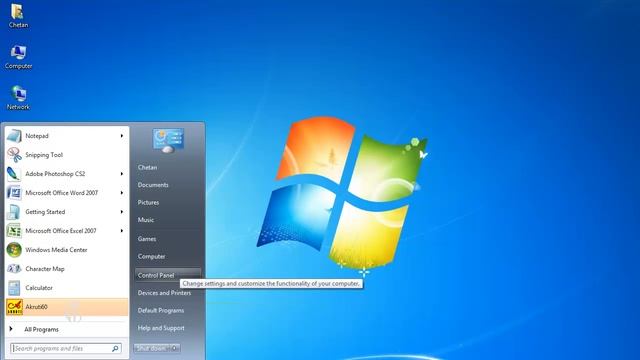Select the Calculator label

click(x=39, y=288)
